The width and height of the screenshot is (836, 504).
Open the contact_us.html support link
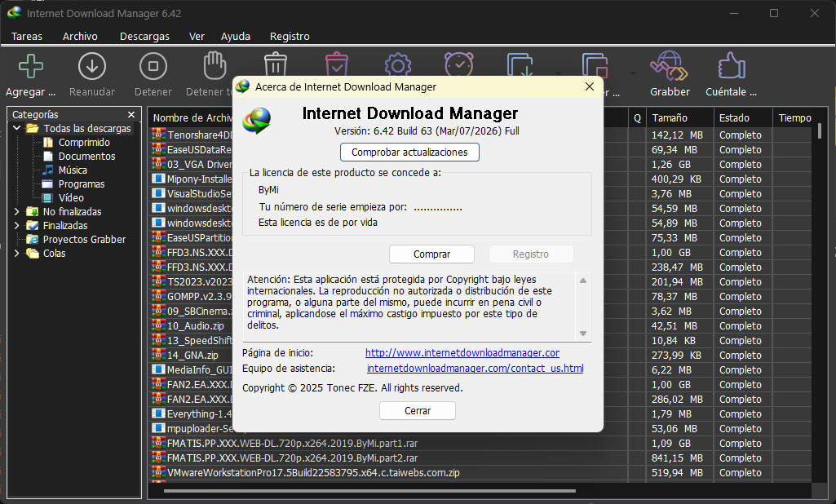click(475, 369)
